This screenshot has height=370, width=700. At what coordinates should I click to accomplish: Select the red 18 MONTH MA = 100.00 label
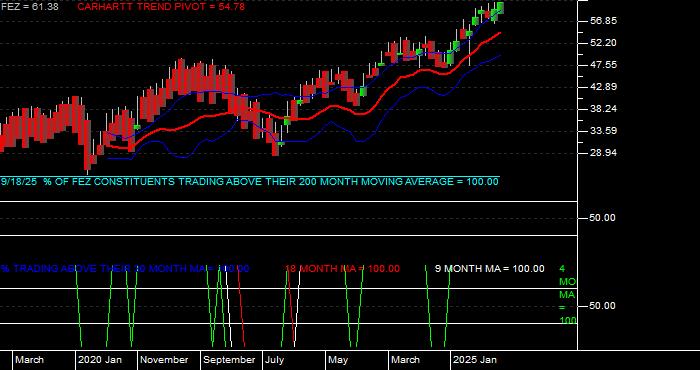[342, 269]
